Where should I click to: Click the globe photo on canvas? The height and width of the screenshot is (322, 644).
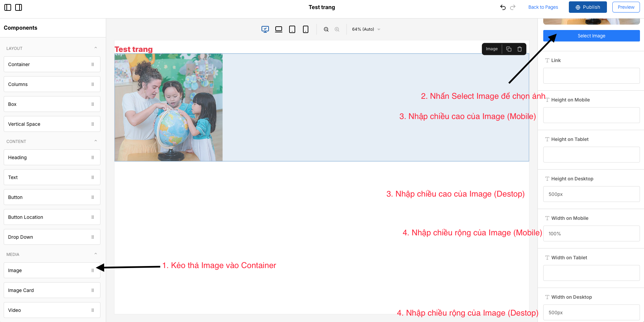click(x=168, y=107)
